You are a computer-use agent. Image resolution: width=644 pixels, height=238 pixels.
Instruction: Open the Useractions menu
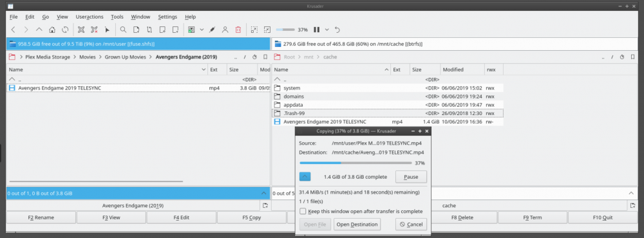89,17
